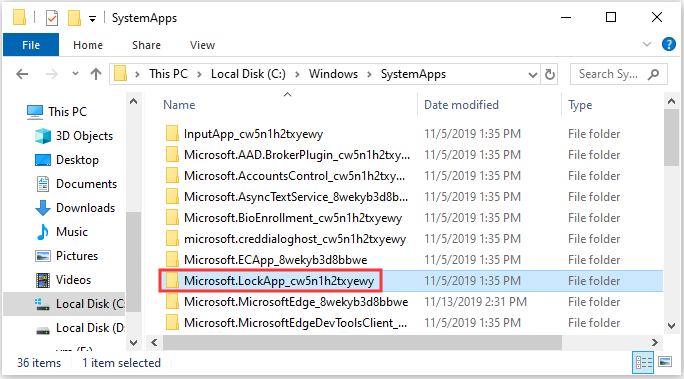Click Local Disk (C:) in address breadcrumb
Image resolution: width=684 pixels, height=379 pixels.
[x=248, y=74]
